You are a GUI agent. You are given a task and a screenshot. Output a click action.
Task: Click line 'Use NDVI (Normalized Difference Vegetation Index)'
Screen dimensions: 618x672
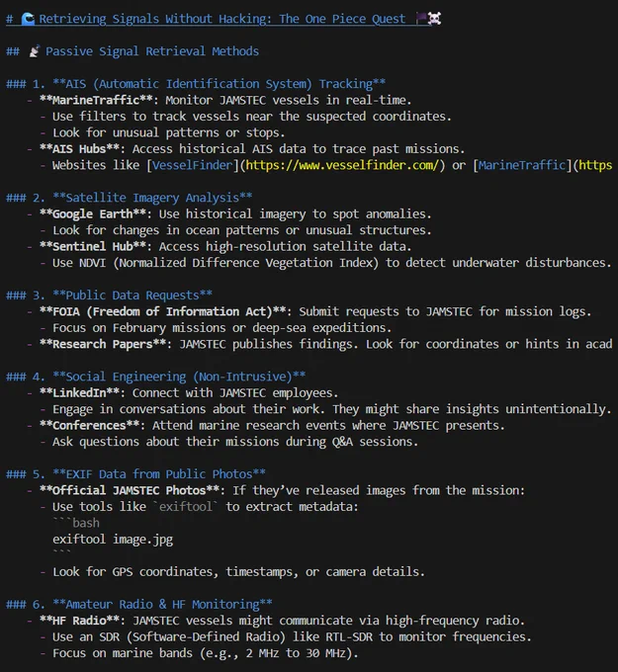[x=332, y=263]
